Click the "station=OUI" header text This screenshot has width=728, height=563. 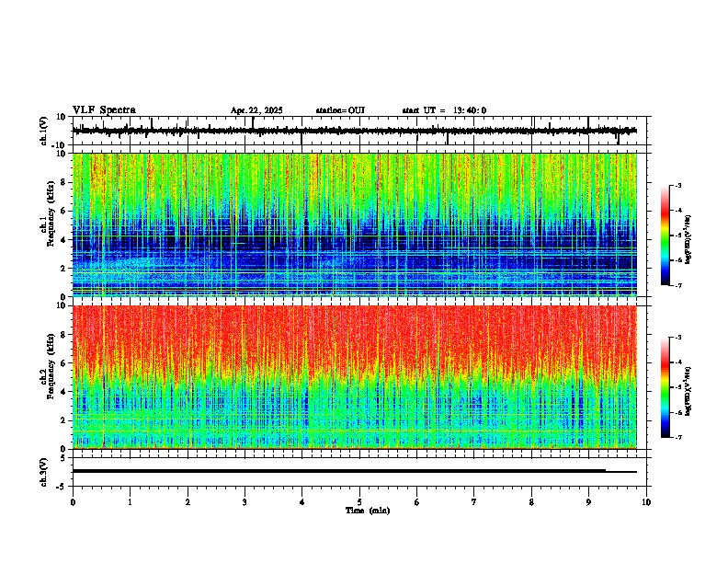click(340, 110)
